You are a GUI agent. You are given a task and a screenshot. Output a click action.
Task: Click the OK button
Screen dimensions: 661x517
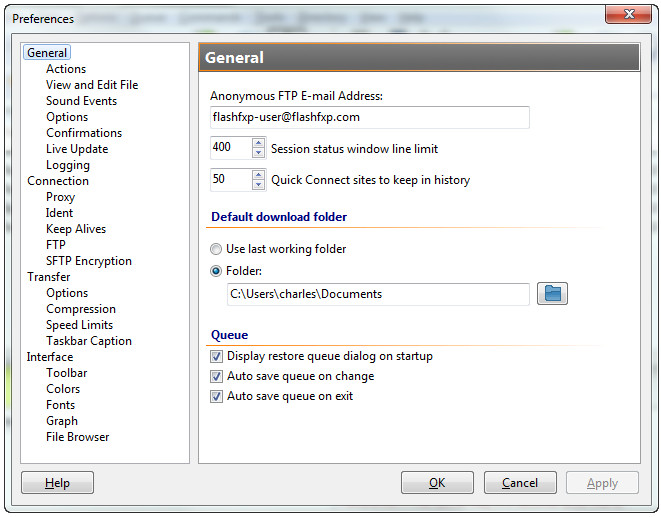click(x=437, y=482)
